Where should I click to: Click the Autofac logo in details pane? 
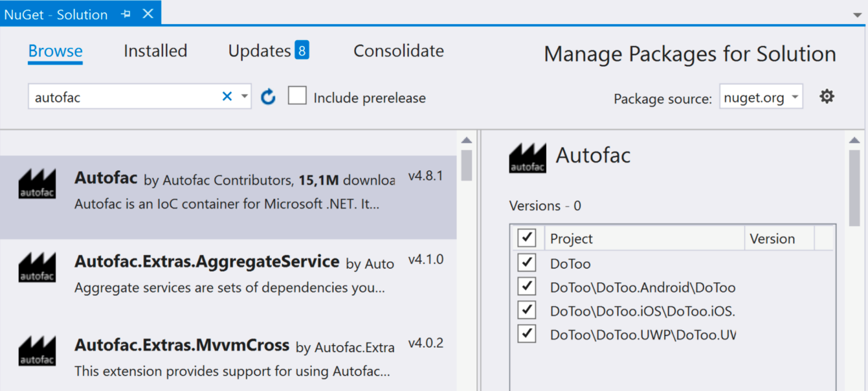click(528, 157)
